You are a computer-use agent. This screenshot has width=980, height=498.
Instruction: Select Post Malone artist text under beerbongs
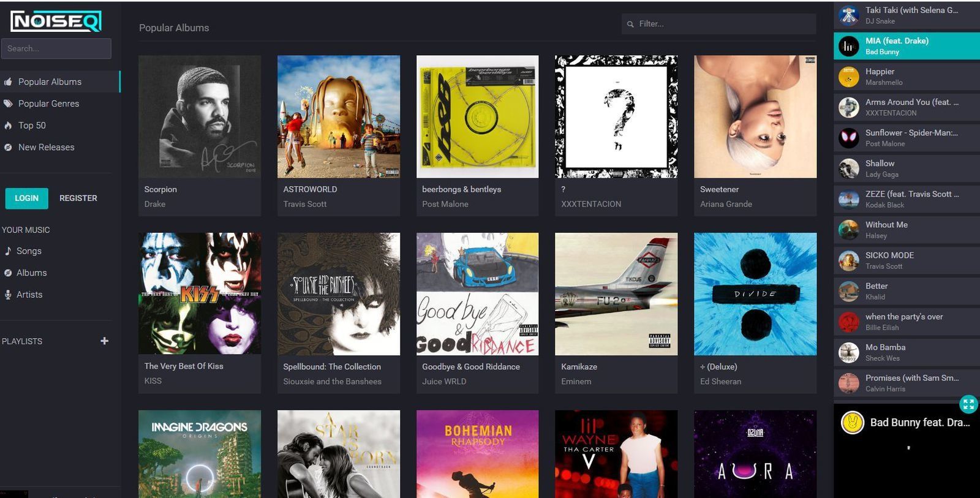coord(445,204)
